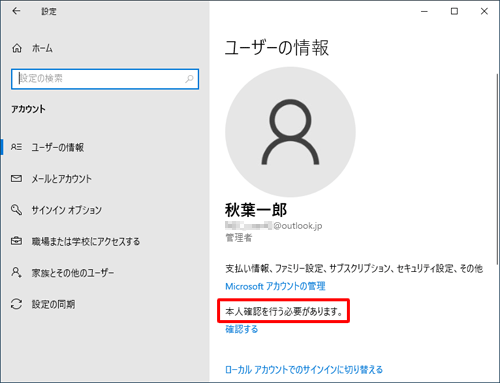This screenshot has height=383, width=500.
Task: Close the 設定 window
Action: coord(484,11)
